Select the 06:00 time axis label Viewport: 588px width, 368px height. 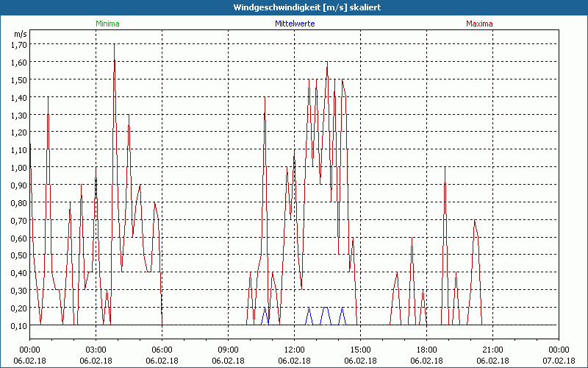(x=162, y=350)
